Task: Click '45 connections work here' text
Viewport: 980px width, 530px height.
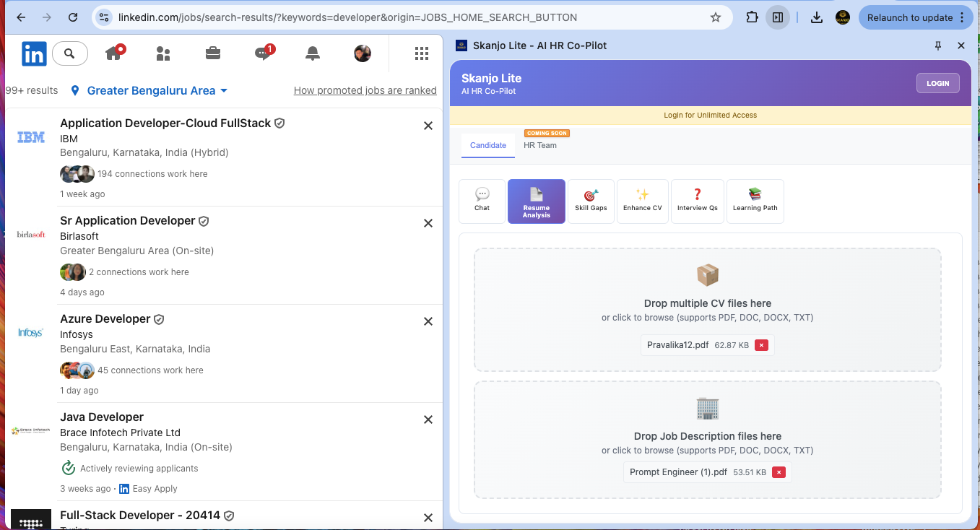Action: (150, 370)
